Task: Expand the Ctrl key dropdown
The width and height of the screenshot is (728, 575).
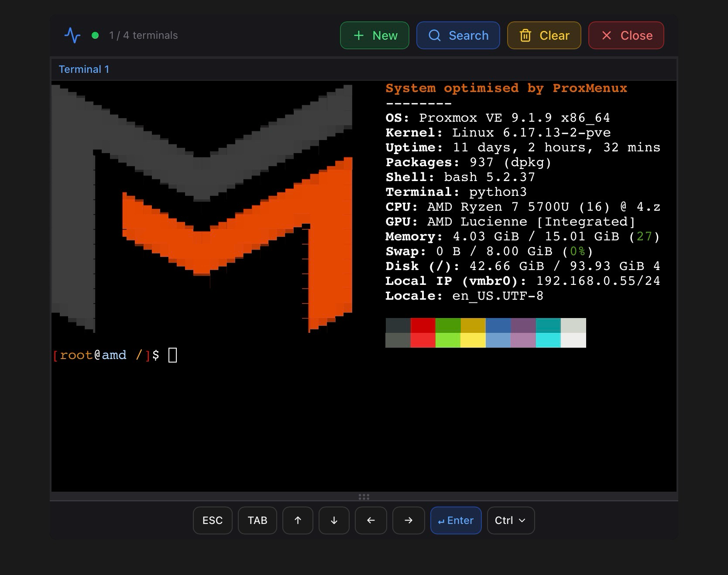Action: coord(511,520)
